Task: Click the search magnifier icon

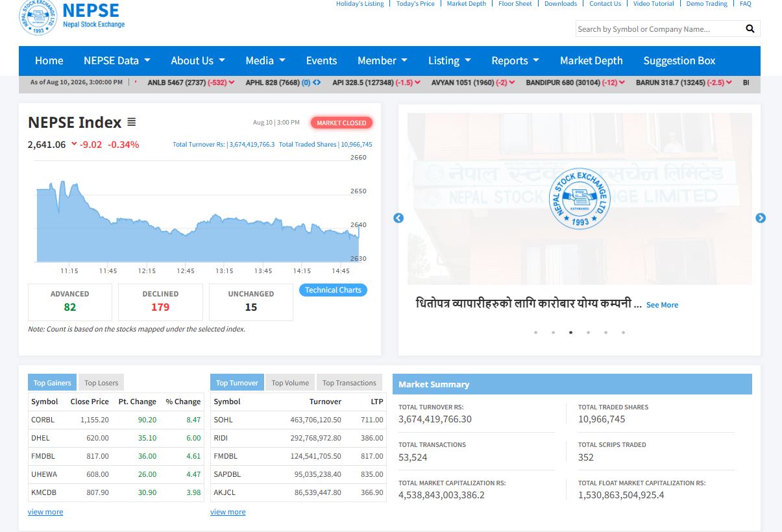Action: tap(750, 29)
